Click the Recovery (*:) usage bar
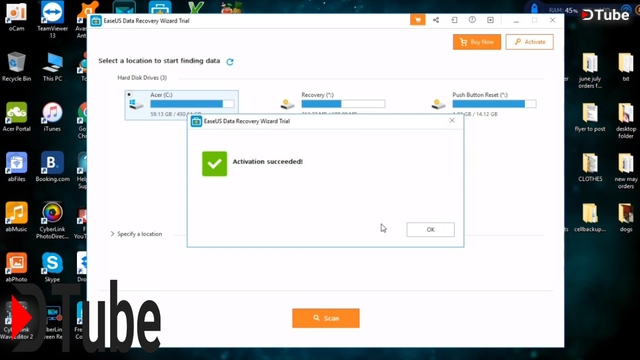 point(343,104)
